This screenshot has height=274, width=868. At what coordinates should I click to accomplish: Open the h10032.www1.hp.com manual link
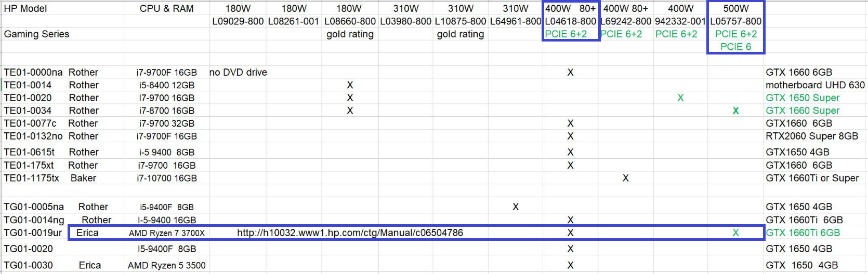pyautogui.click(x=350, y=232)
